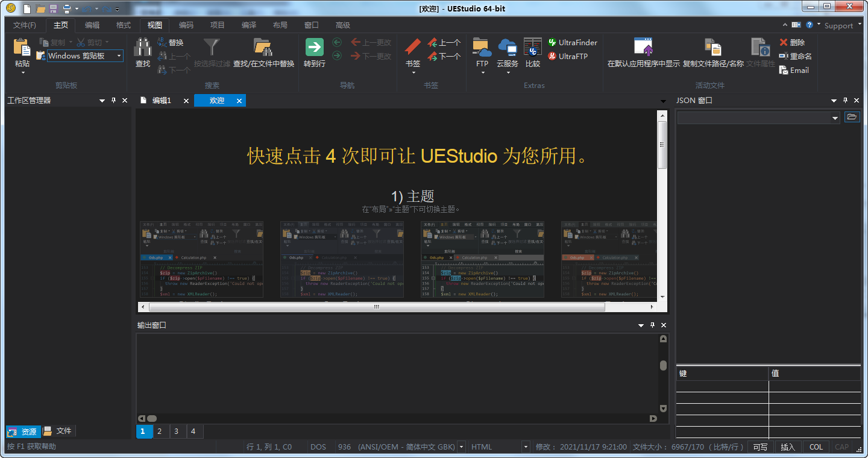The image size is (868, 458).
Task: Click the Print icon in quick access toolbar
Action: pos(67,8)
